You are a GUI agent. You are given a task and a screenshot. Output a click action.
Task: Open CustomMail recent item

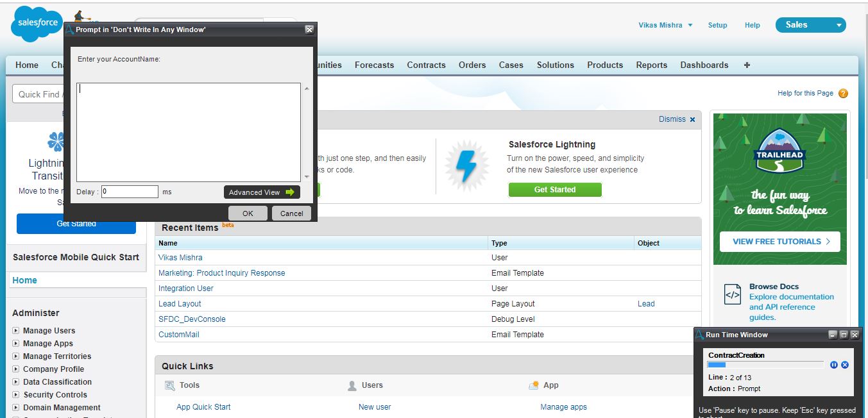[x=179, y=335]
